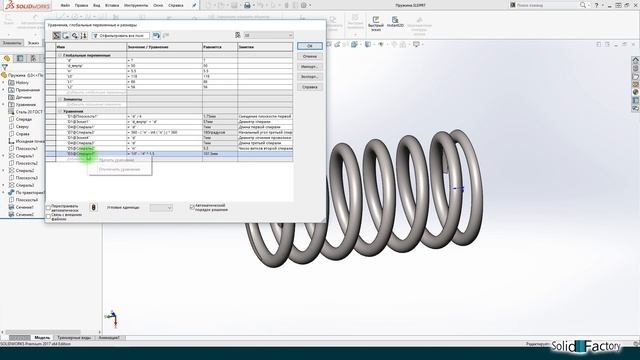Click the Instant2D ribbon tool
This screenshot has height=360, width=640.
(395, 22)
